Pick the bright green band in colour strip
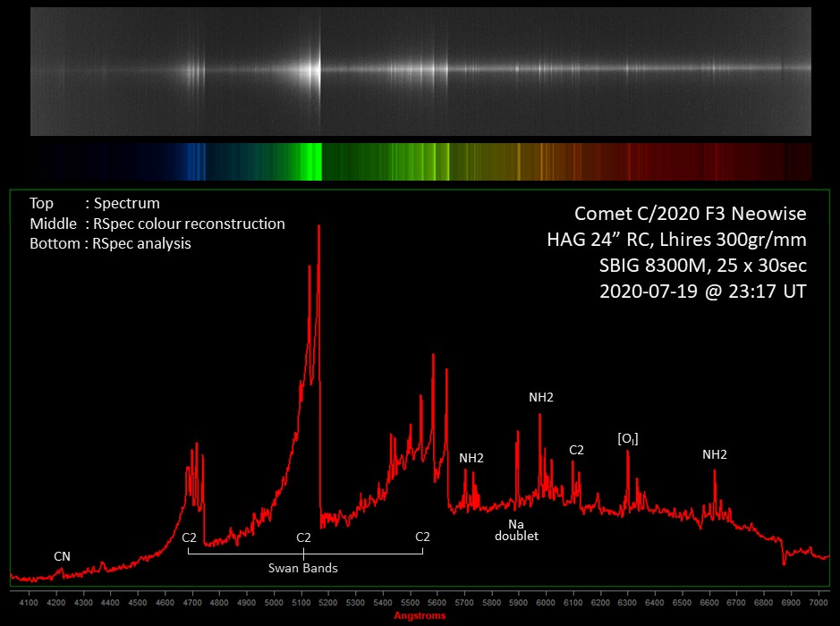Screen dimensions: 840x626 point(311,162)
